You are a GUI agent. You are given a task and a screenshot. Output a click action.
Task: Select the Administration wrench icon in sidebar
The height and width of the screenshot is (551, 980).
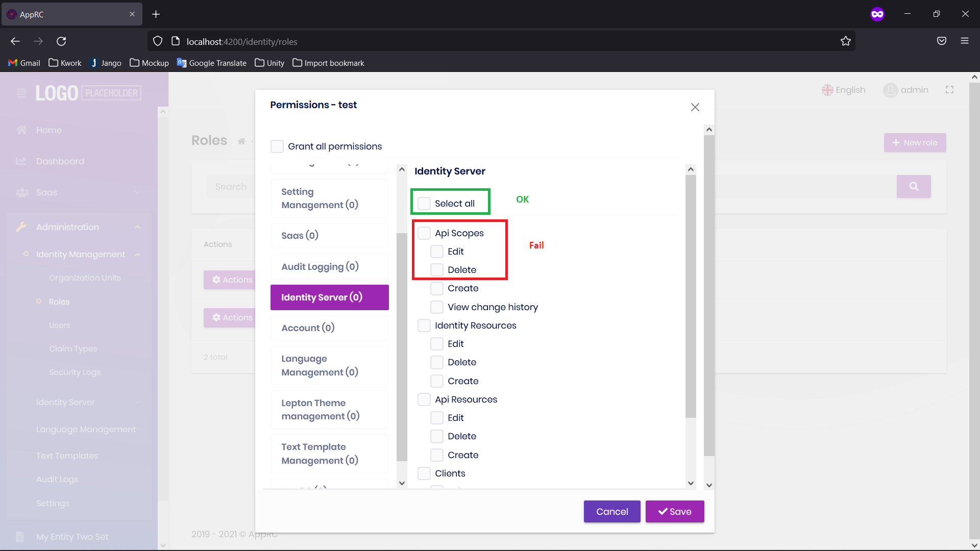pos(21,227)
